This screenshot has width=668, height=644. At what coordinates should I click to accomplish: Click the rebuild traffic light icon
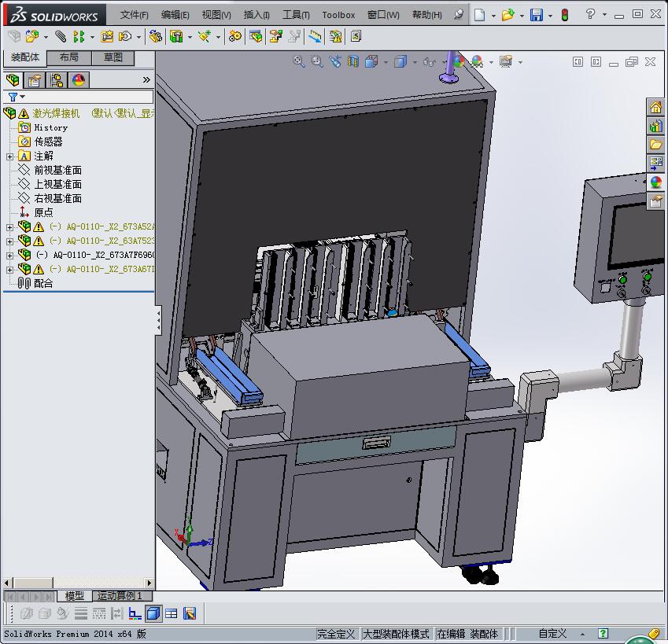point(564,15)
